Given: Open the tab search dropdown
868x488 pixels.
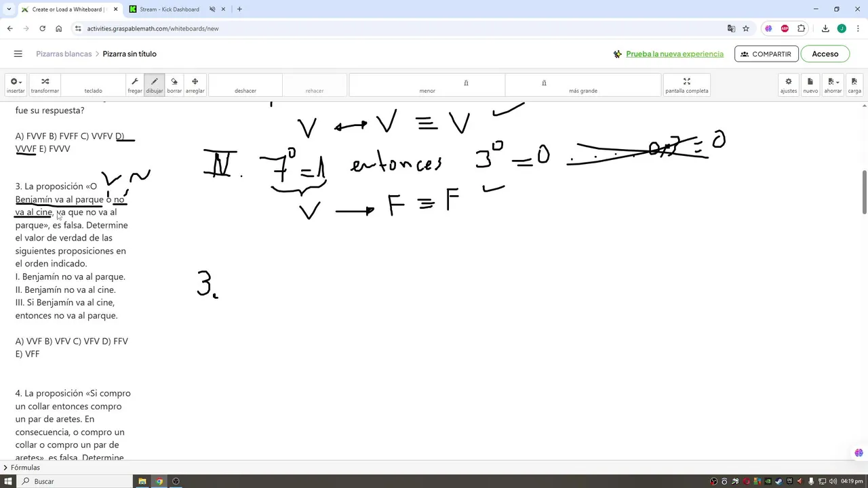Looking at the screenshot, I should click(x=8, y=9).
